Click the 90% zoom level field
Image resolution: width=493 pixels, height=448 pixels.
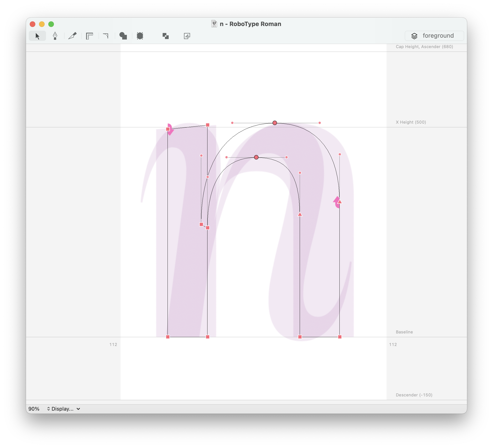point(34,409)
